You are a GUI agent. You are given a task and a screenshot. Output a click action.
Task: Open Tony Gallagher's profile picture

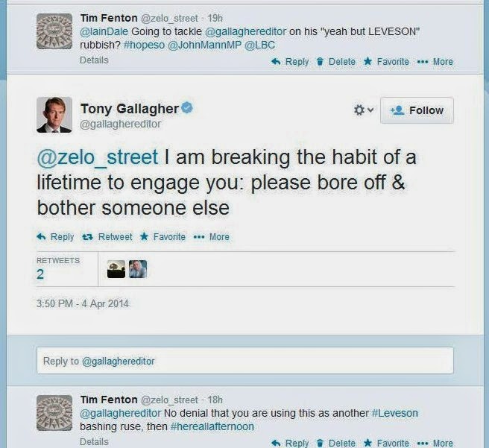54,115
